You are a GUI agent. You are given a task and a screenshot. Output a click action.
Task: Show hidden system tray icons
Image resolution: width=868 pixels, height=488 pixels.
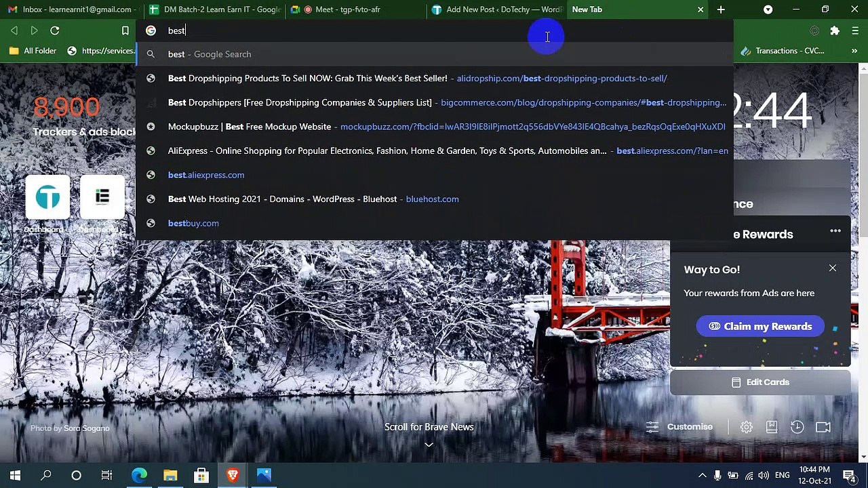click(x=703, y=475)
